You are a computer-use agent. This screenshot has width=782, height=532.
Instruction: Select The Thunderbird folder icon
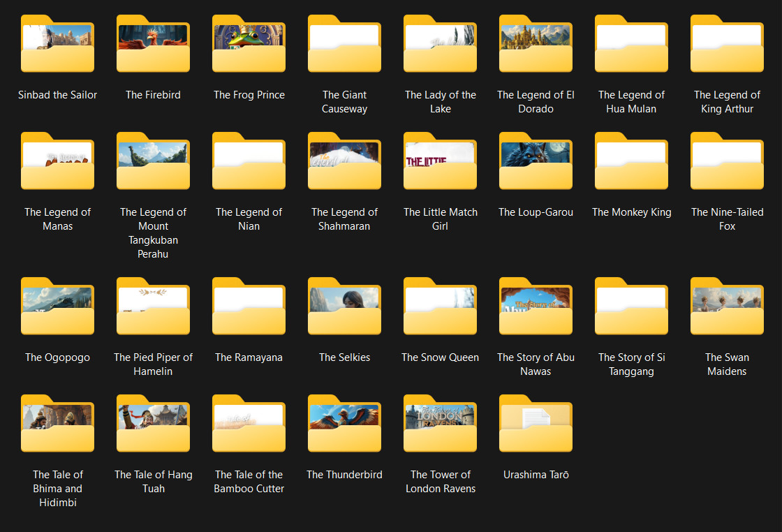345,423
